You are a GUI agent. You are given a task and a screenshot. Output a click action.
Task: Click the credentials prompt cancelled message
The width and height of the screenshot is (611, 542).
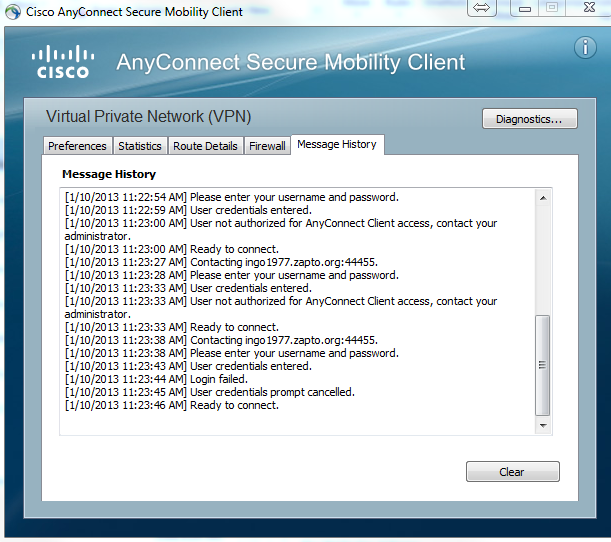[210, 392]
